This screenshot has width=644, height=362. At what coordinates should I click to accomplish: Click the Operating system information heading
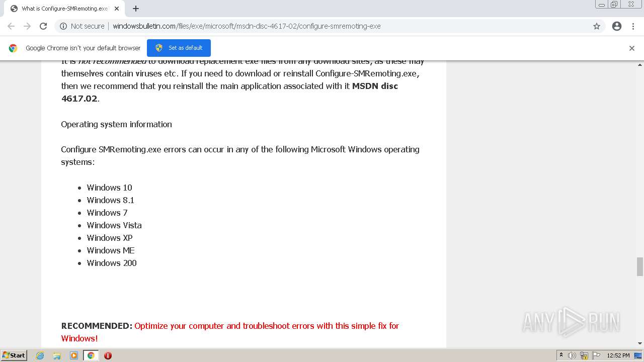(x=116, y=124)
